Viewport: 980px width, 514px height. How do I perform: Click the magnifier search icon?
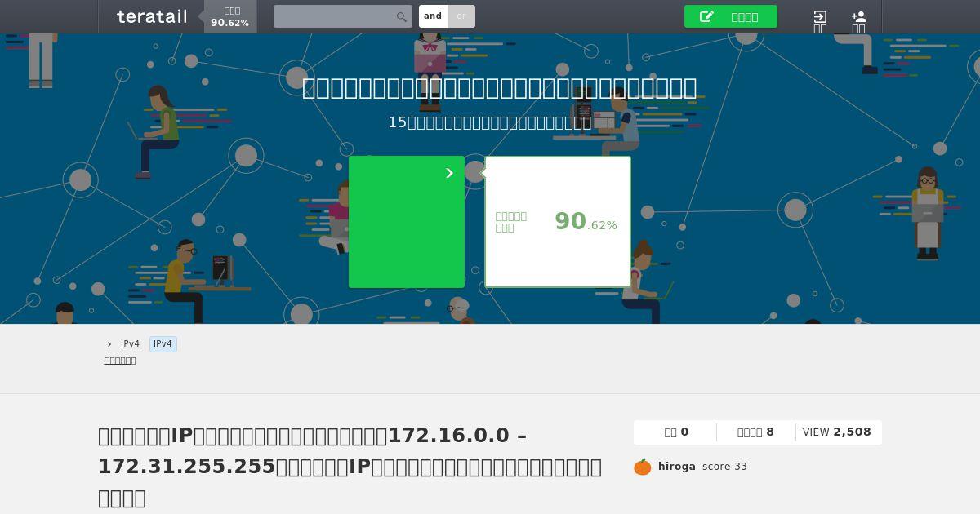402,17
